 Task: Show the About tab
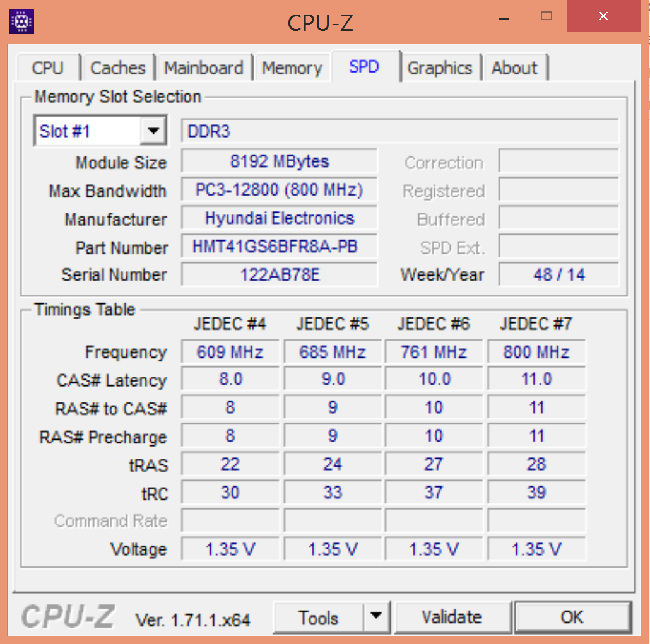pyautogui.click(x=514, y=67)
